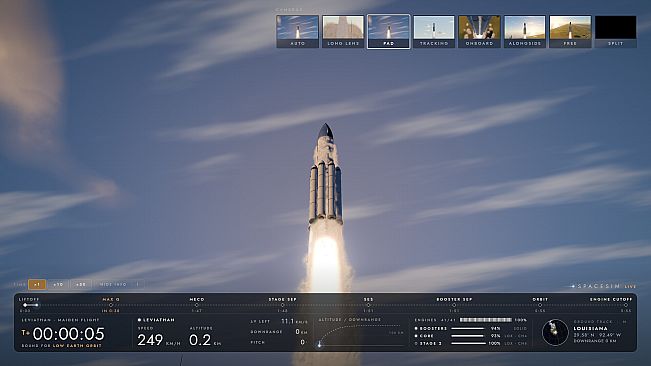Screen dimensions: 651x366
Task: Click the Leviathan - Maiden Flight mission title
Action: point(61,320)
